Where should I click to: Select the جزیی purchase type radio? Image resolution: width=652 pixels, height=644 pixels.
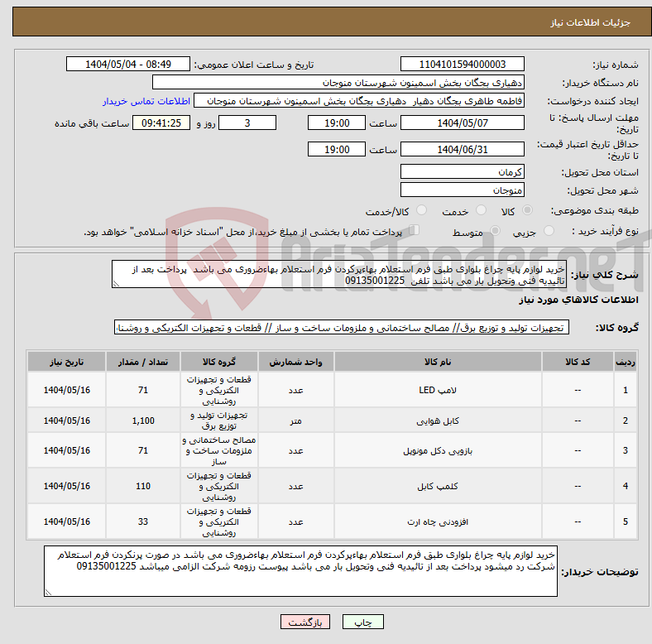(x=549, y=231)
